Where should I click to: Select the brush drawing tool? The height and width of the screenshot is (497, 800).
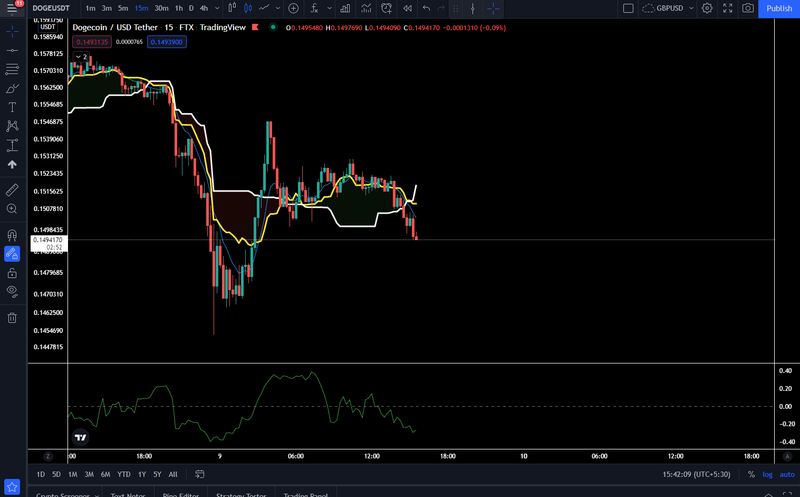12,88
